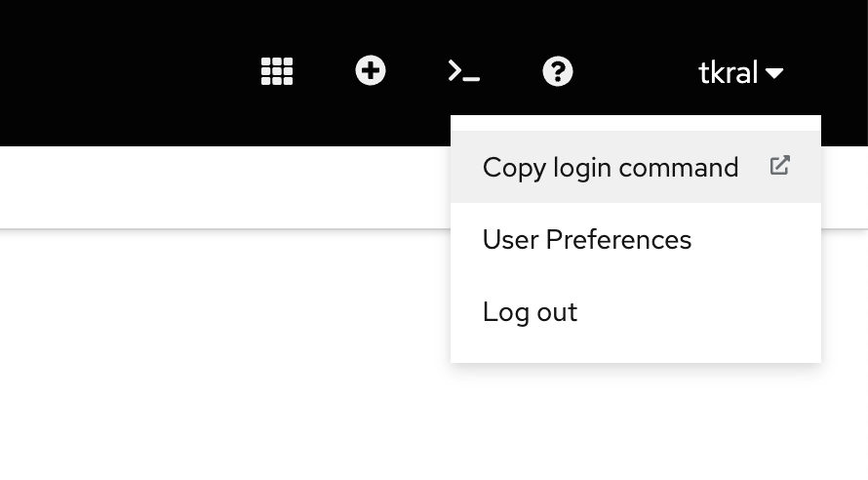The height and width of the screenshot is (480, 868).
Task: Click the downward triangle beside tkral
Action: click(775, 73)
